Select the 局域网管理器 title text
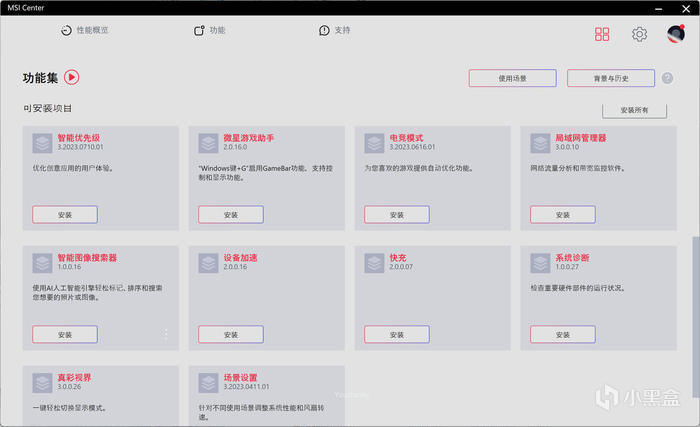The image size is (700, 427). point(581,138)
